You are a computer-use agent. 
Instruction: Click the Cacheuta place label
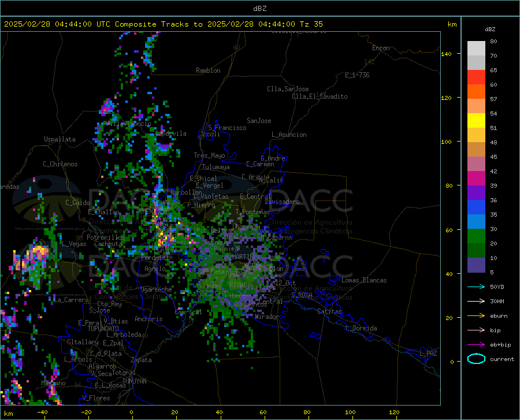[108, 244]
